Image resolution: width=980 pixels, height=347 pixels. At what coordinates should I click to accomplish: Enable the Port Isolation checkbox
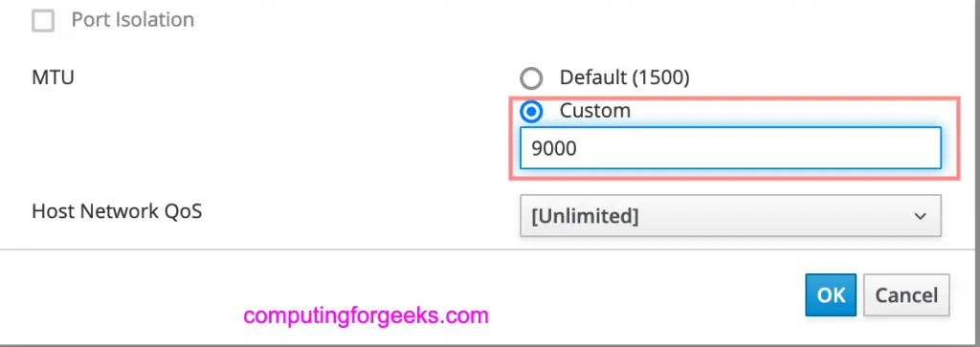(x=43, y=21)
